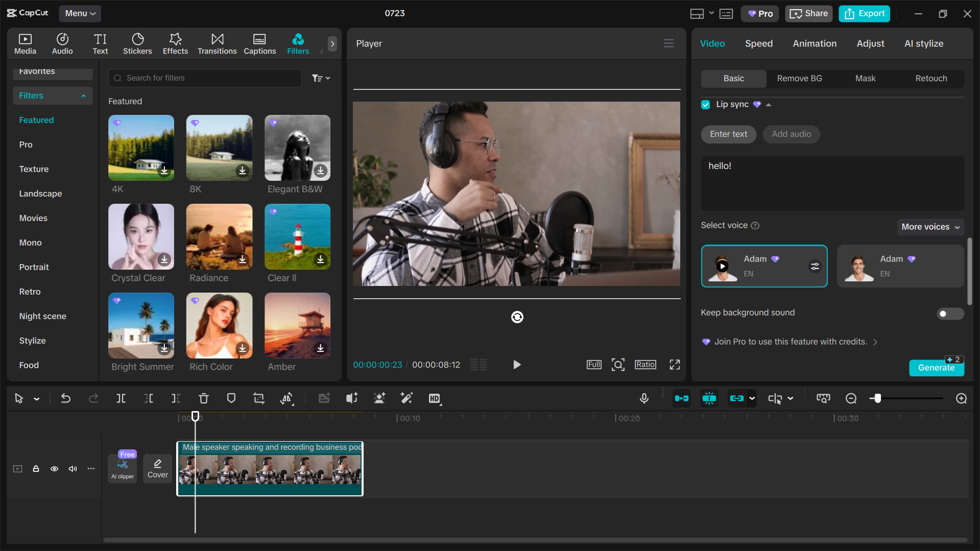Click the Smart tools magic wand icon
Image resolution: width=980 pixels, height=551 pixels.
pos(407,398)
